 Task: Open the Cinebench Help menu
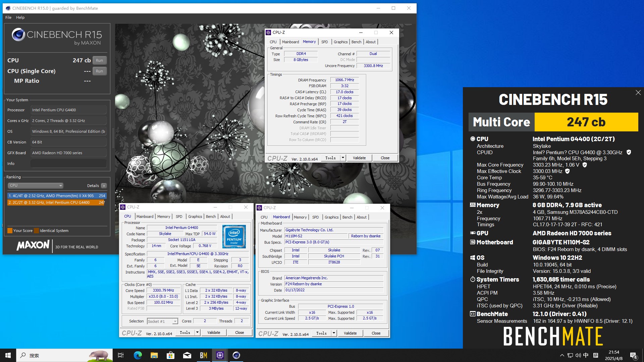click(20, 17)
